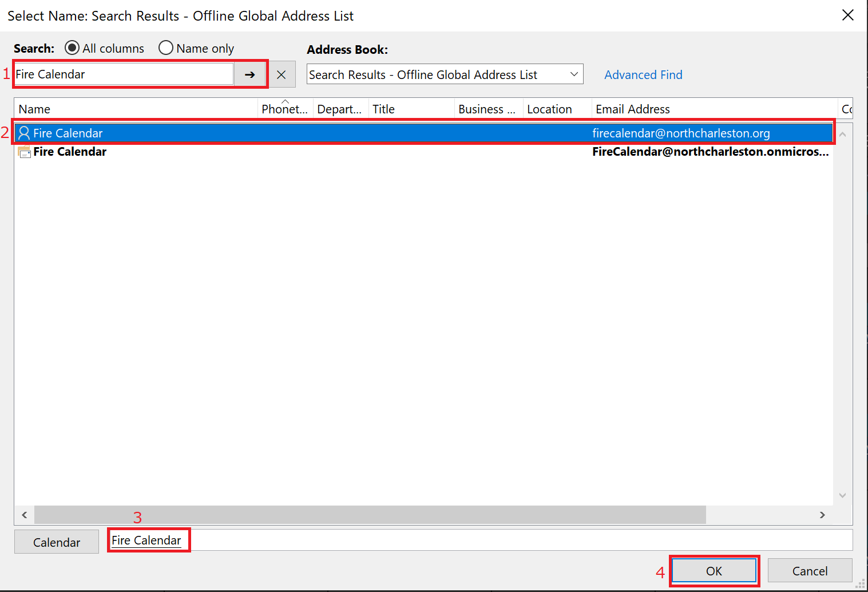This screenshot has height=592, width=868.
Task: Click the search go arrow button
Action: click(x=250, y=74)
